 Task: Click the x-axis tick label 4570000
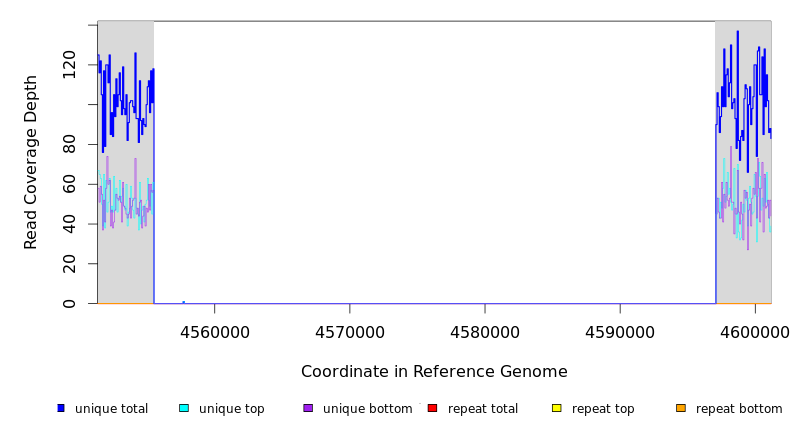point(349,331)
